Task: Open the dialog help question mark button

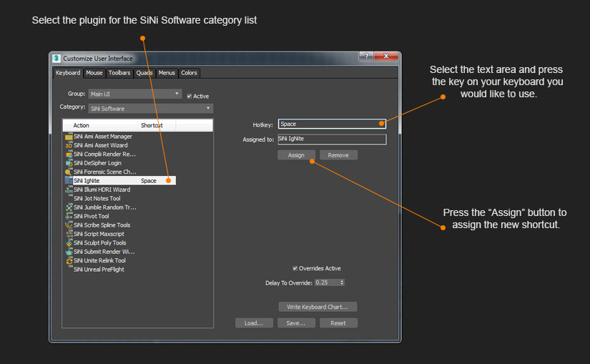Action: 366,56
